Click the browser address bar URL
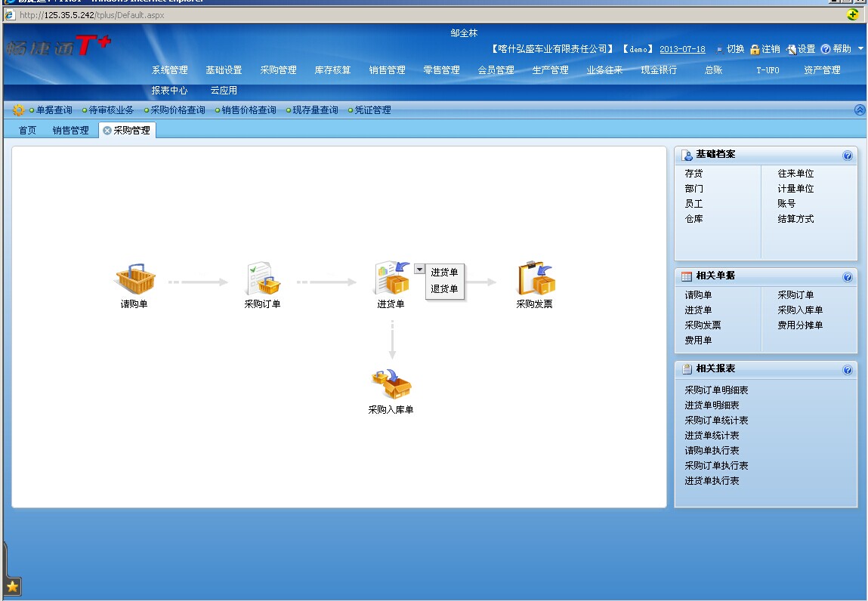 (92, 15)
